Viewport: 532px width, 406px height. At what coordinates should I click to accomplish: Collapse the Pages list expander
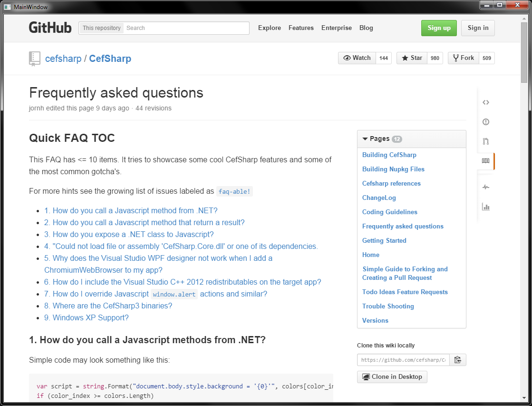365,139
